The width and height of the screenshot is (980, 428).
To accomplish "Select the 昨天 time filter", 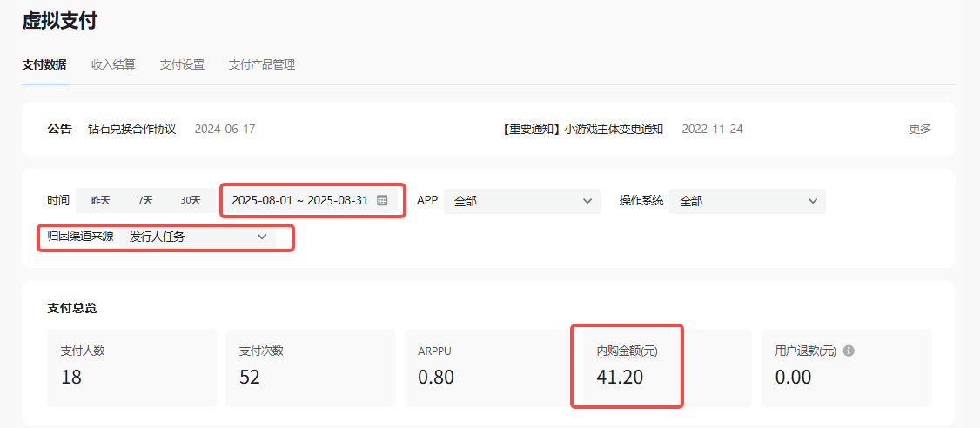I will point(100,200).
